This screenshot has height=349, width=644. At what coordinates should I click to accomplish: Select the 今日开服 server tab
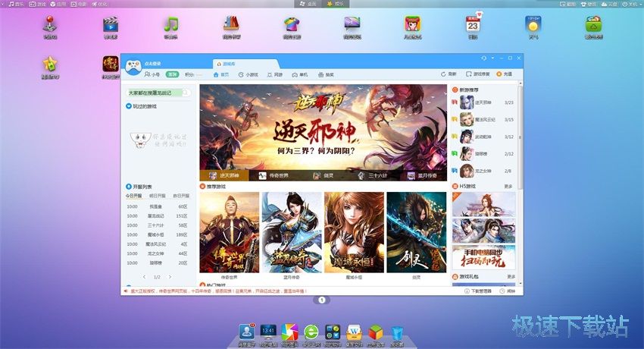(x=133, y=196)
